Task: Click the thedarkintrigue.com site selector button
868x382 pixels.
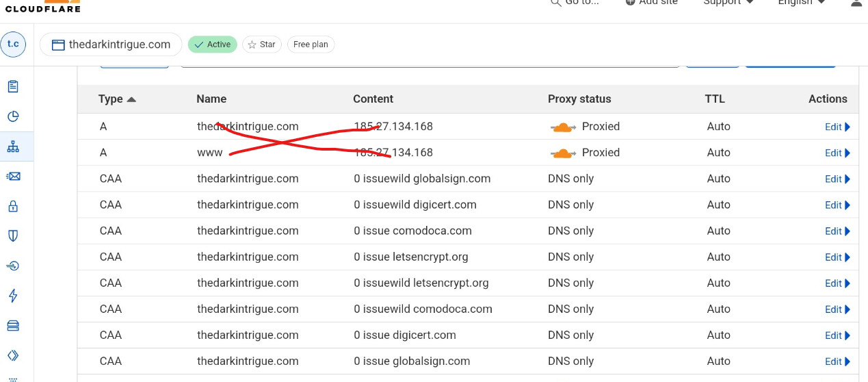Action: 111,44
